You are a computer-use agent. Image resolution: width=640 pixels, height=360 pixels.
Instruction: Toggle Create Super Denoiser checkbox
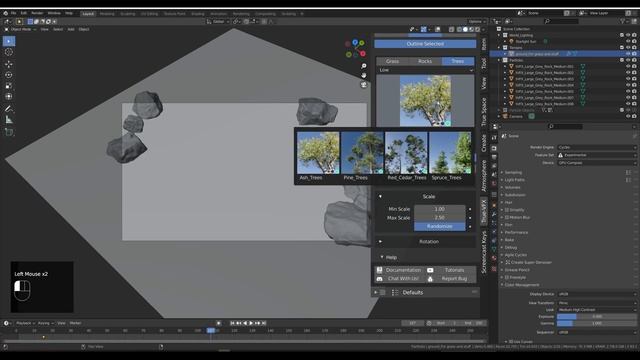click(508, 262)
